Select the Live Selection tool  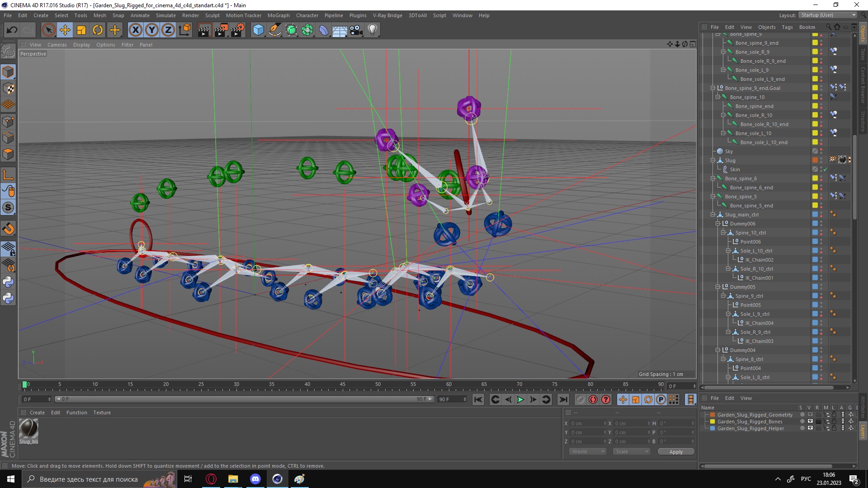pos(48,30)
